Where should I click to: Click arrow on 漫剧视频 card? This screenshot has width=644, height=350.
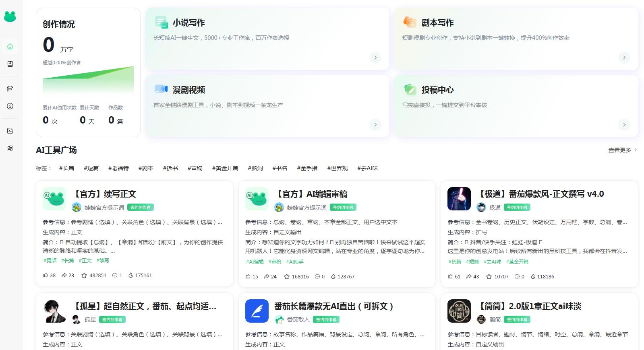point(375,125)
